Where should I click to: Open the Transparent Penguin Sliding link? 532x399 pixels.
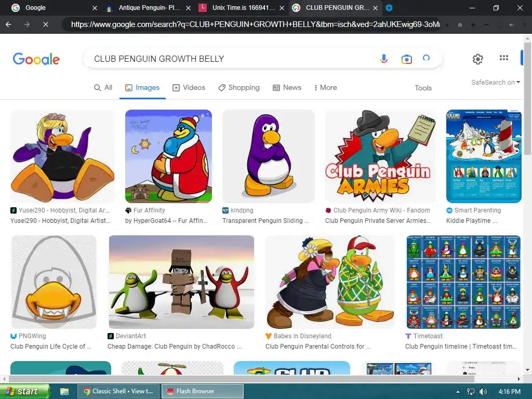click(x=265, y=220)
